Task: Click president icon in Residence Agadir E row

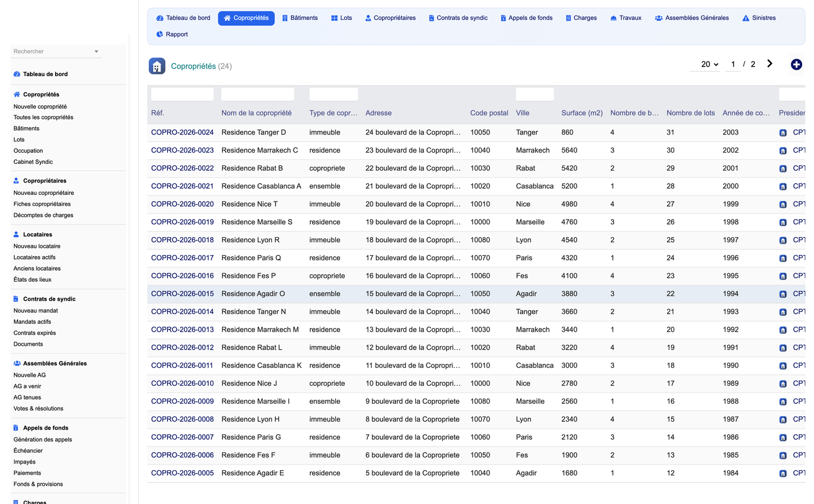Action: [x=783, y=474]
